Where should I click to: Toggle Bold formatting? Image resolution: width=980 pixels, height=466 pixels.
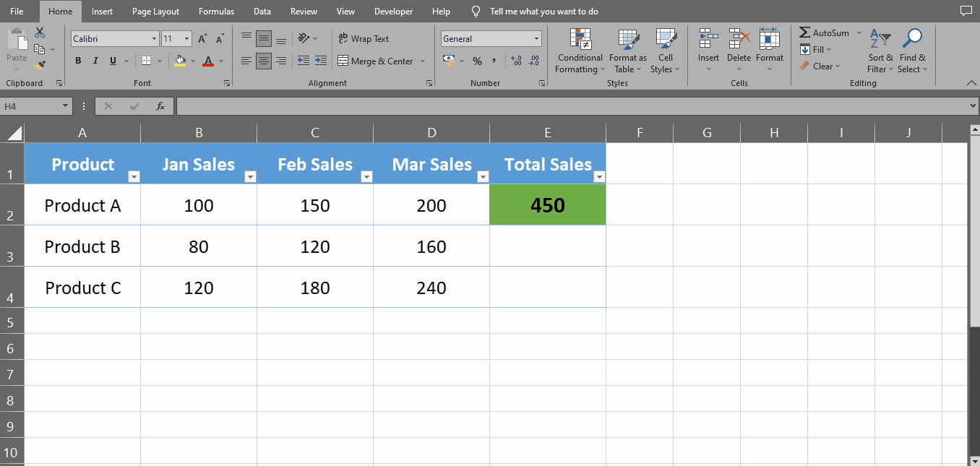(x=78, y=61)
